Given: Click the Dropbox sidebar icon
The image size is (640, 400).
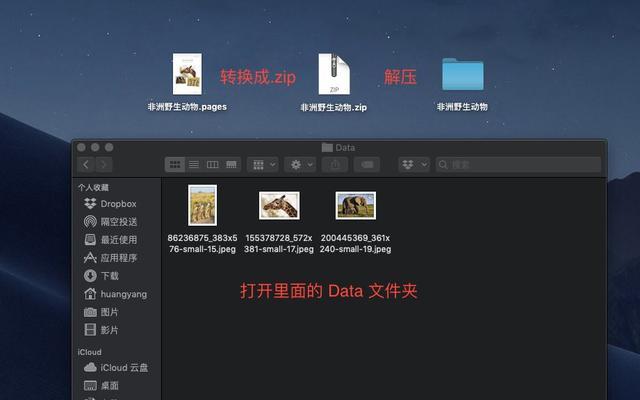Looking at the screenshot, I should (x=90, y=203).
